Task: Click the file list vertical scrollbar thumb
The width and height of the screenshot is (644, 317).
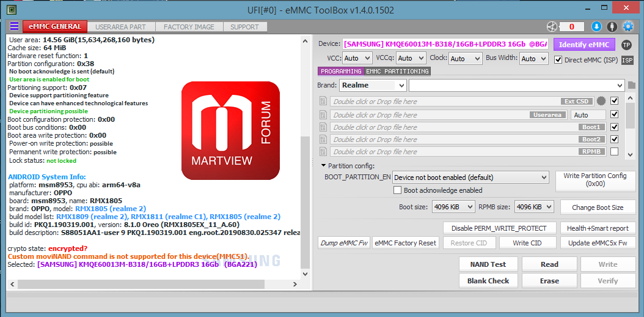Action: (631, 116)
